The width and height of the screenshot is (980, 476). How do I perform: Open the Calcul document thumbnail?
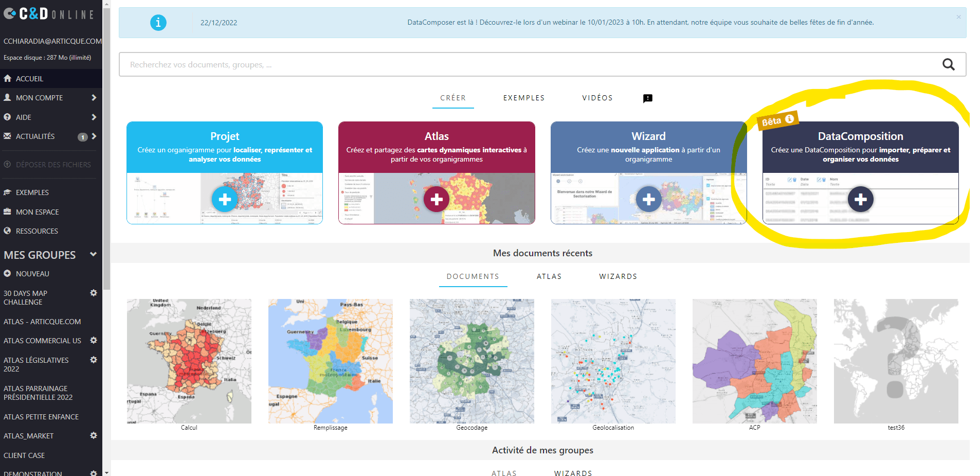click(x=189, y=361)
